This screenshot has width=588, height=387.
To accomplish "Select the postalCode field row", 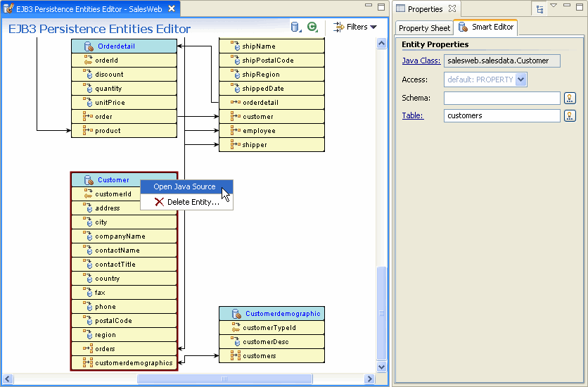I will click(x=124, y=321).
